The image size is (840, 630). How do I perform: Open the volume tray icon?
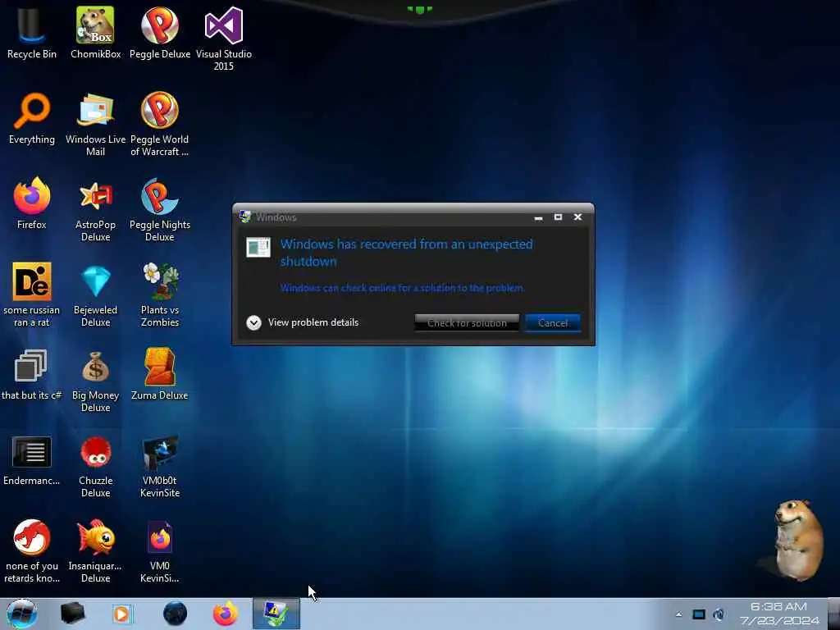[x=719, y=614]
